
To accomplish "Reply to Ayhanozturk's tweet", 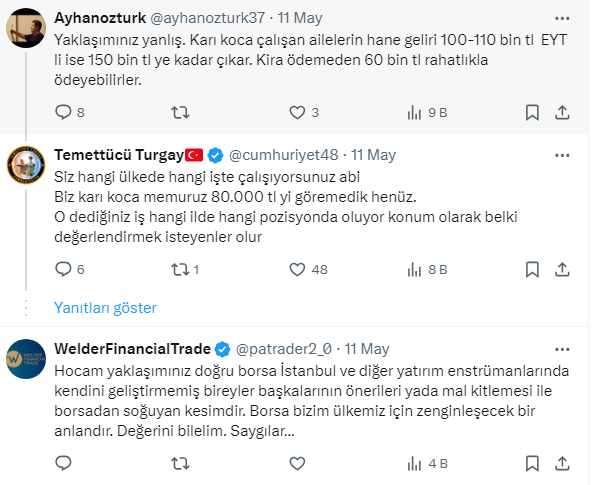I will click(x=63, y=113).
